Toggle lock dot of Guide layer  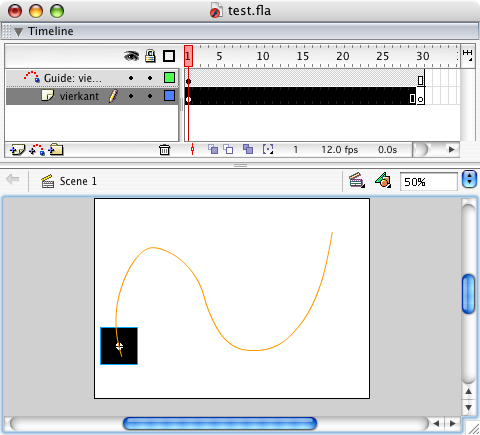pos(150,78)
